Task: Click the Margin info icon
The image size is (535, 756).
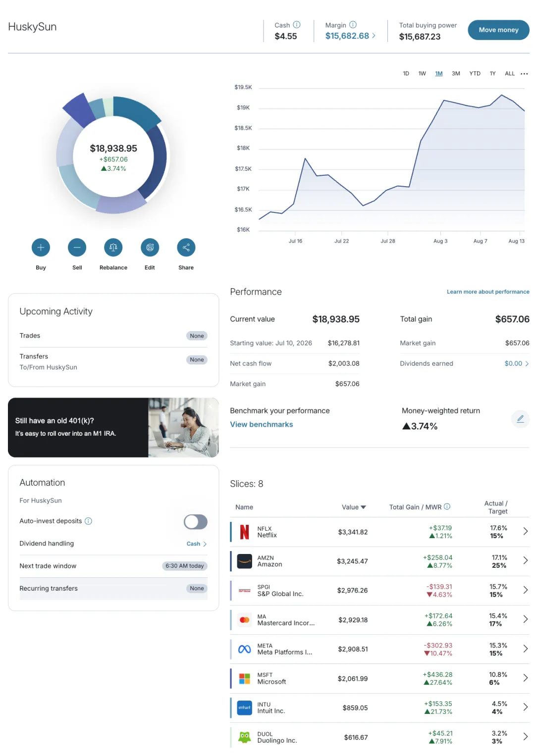Action: (353, 25)
